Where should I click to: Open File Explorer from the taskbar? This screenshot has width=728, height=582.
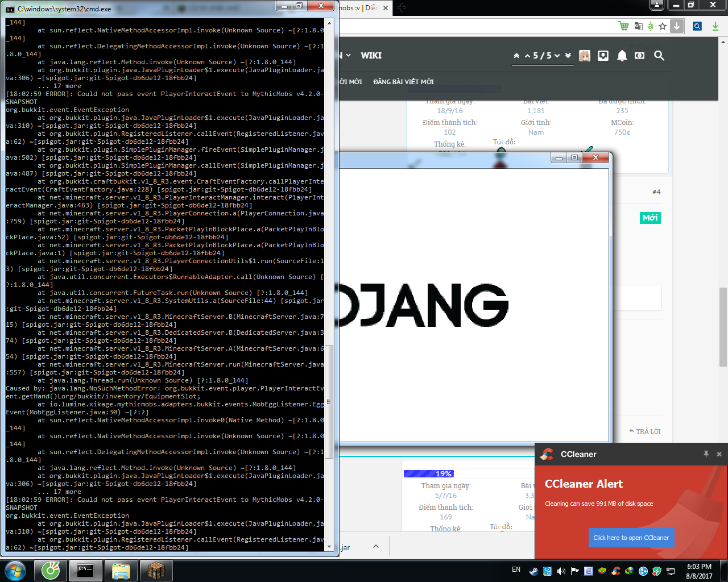(121, 571)
